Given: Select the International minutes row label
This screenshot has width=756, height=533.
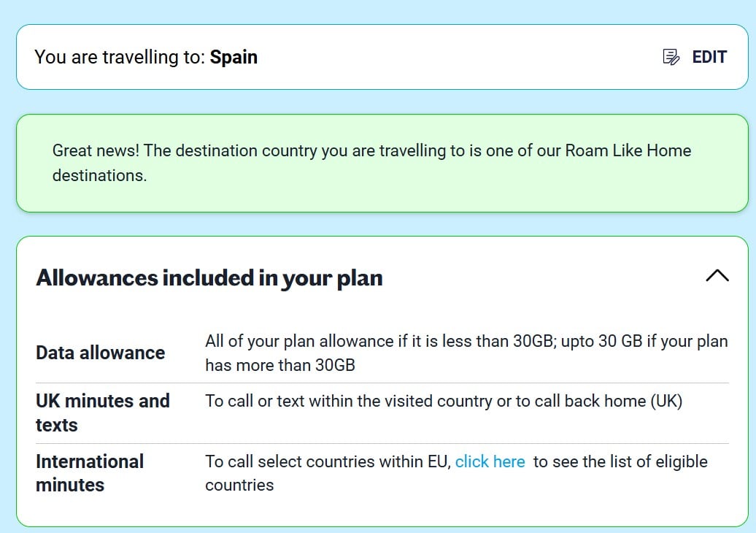Looking at the screenshot, I should point(90,473).
